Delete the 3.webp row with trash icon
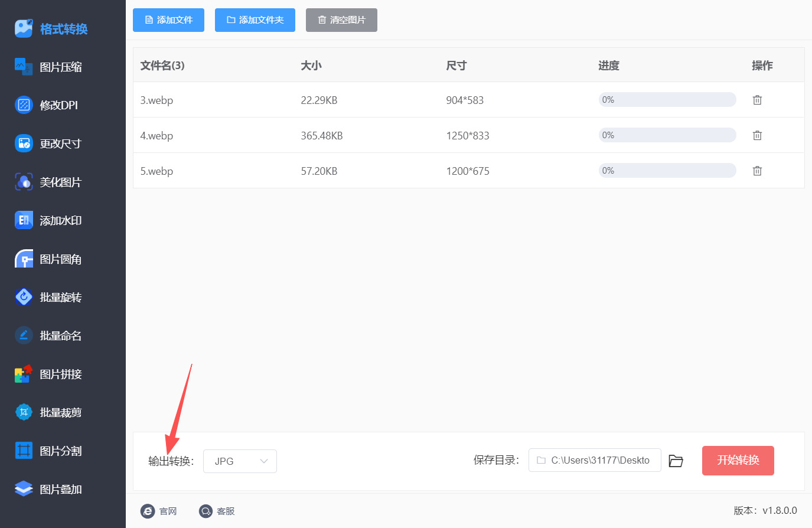The image size is (812, 528). (x=757, y=100)
